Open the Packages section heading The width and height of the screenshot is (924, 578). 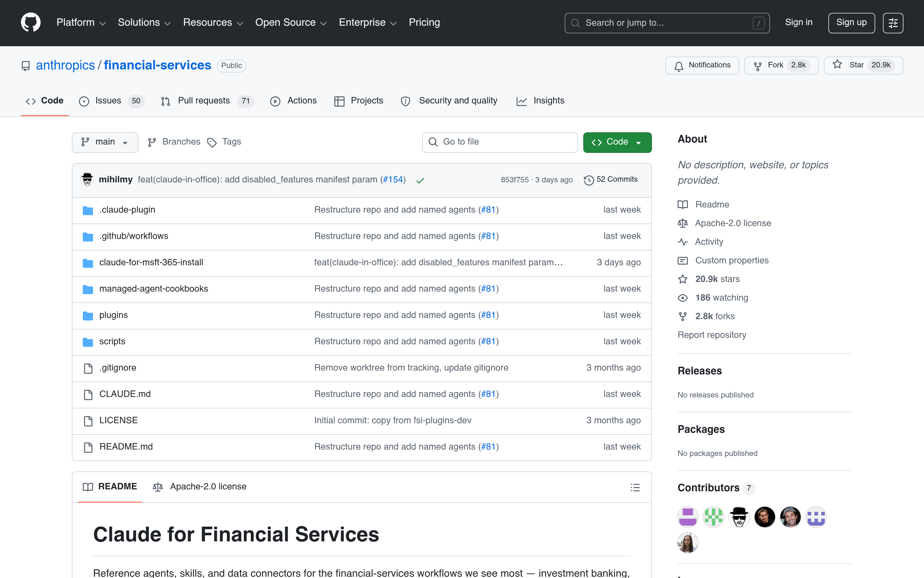pyautogui.click(x=701, y=429)
